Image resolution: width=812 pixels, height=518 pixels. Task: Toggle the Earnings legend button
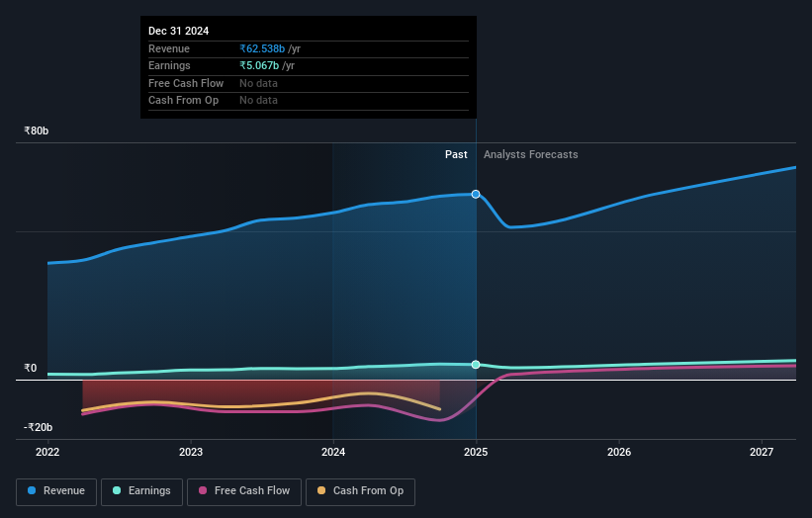tap(141, 491)
